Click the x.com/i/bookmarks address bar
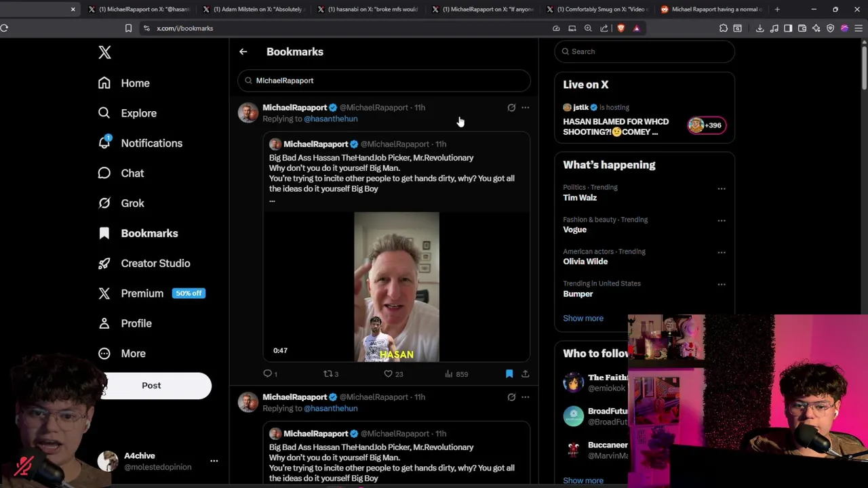 (x=184, y=28)
